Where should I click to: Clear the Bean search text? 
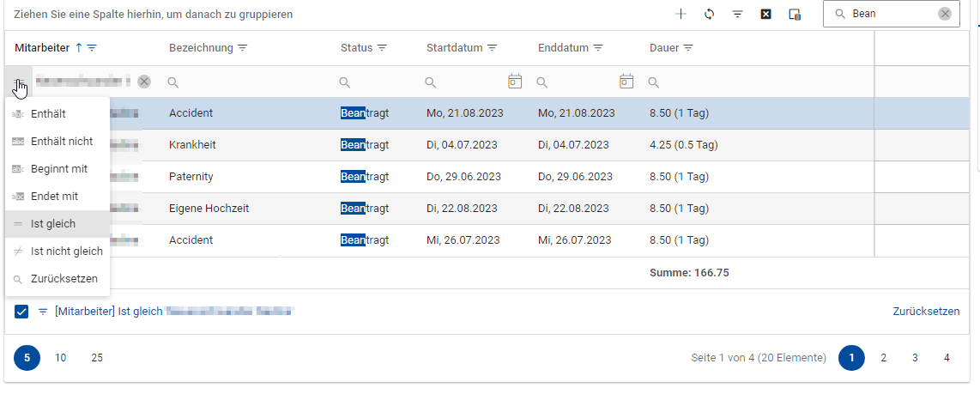point(944,14)
